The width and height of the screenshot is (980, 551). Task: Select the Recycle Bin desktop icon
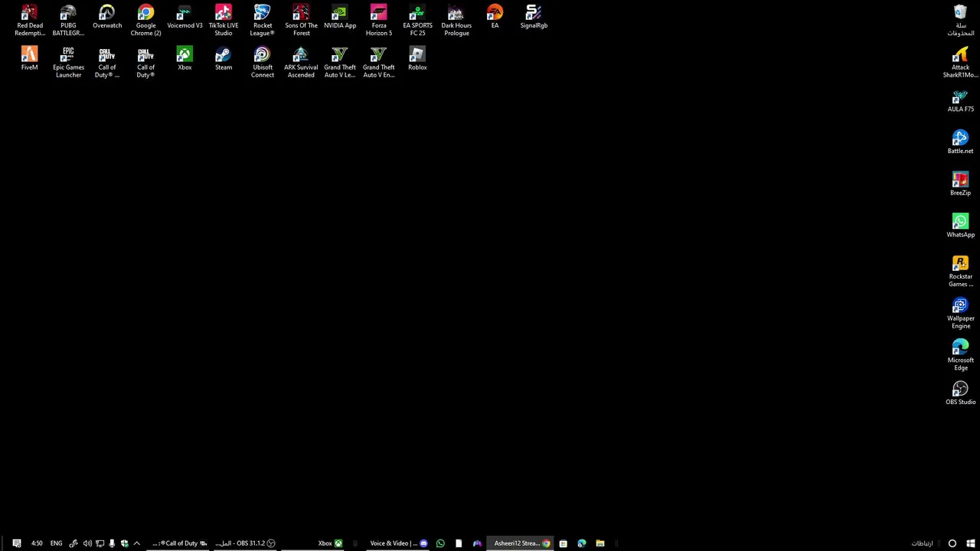pos(960,21)
